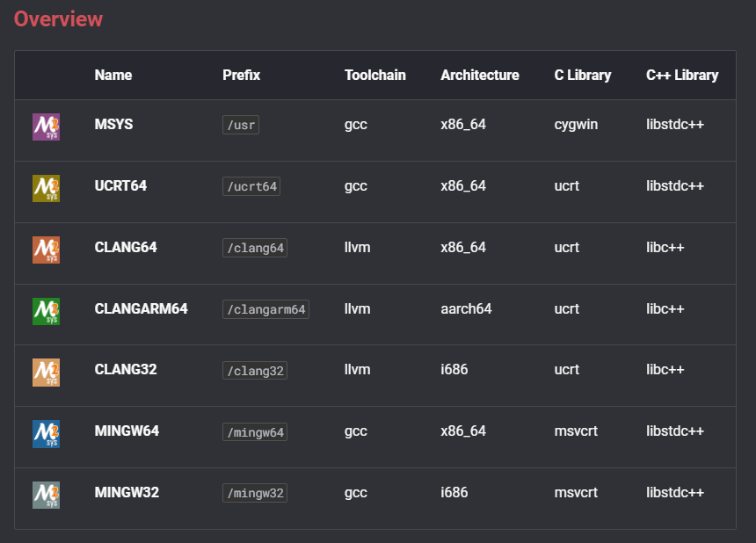Click the Overview section heading
The width and height of the screenshot is (756, 543).
pyautogui.click(x=58, y=18)
